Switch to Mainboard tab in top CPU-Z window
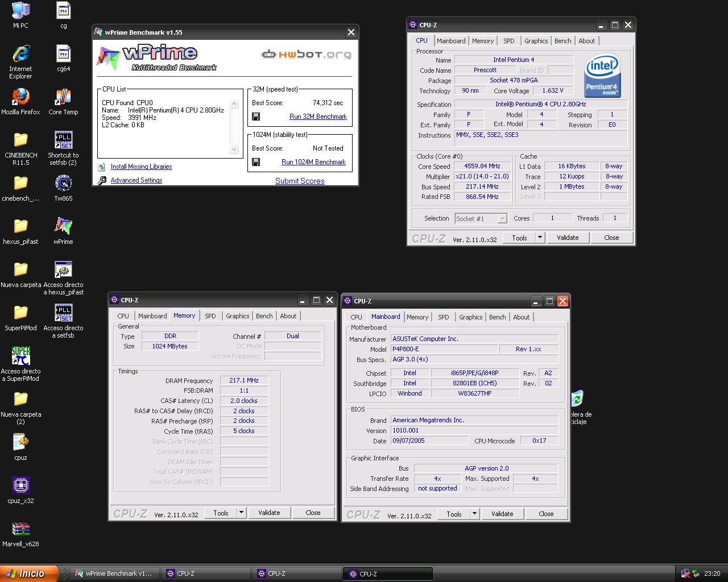The width and height of the screenshot is (728, 582). pyautogui.click(x=451, y=41)
